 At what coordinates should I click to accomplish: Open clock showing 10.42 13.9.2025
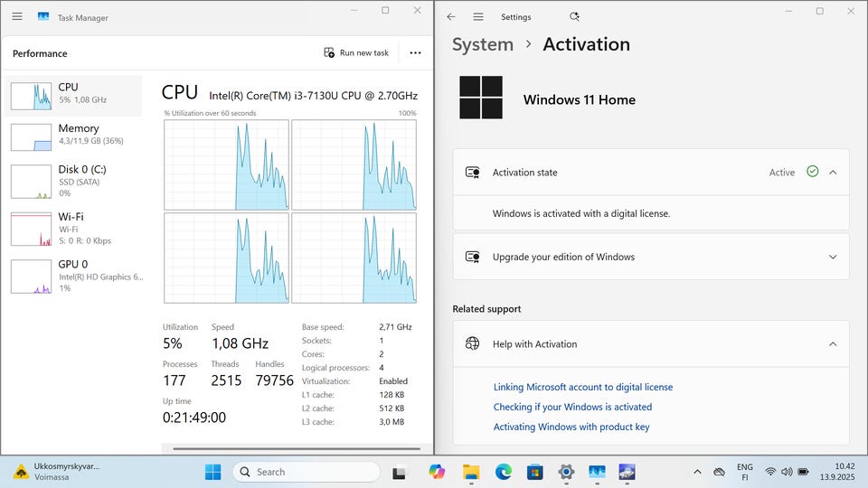pos(837,472)
